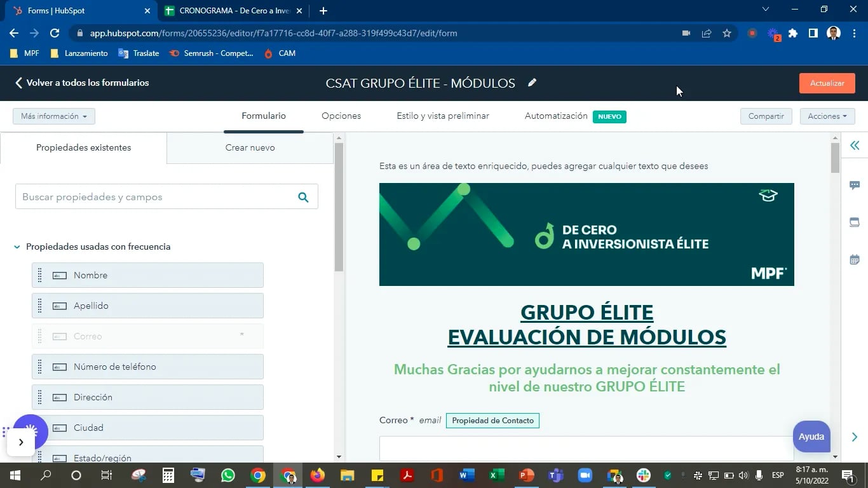The image size is (868, 488).
Task: Open the Windows Start menu
Action: (15, 475)
